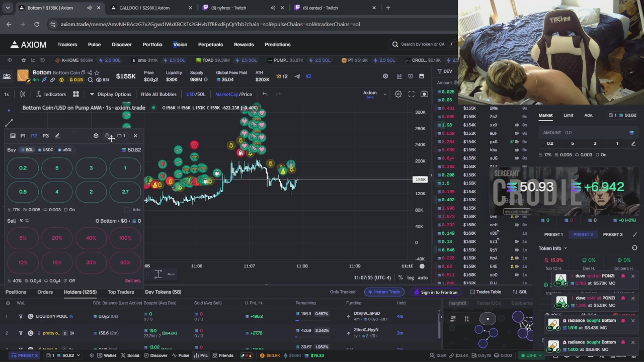
Task: Switch to the Limit order tab
Action: click(568, 115)
